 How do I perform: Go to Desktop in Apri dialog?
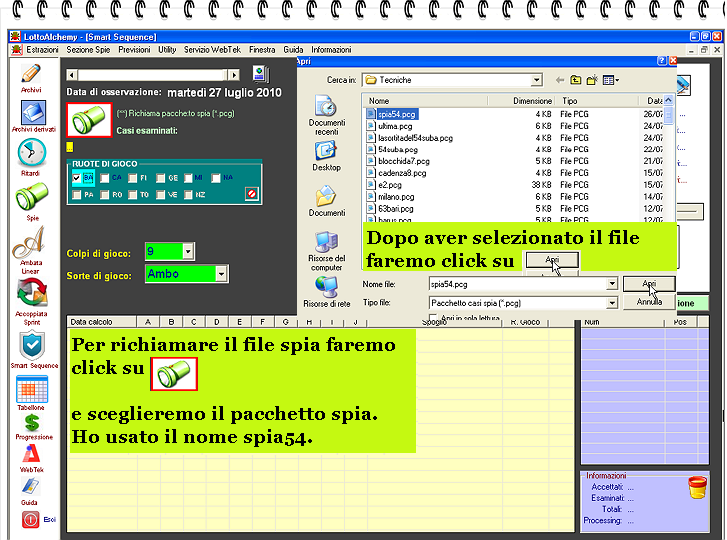point(326,156)
